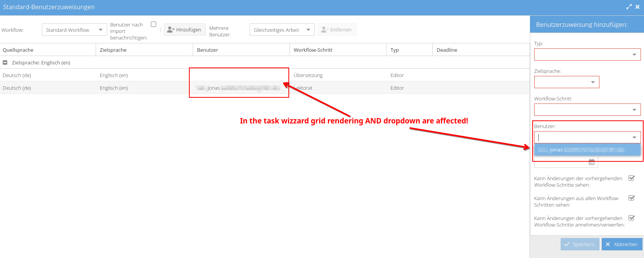This screenshot has width=644, height=258.
Task: Expand the Typ combo box
Action: (x=634, y=55)
